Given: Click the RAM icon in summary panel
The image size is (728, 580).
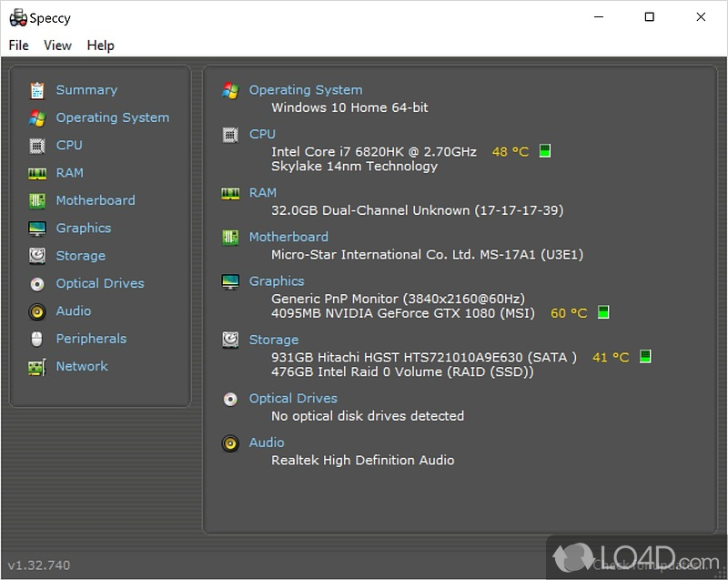Looking at the screenshot, I should [230, 193].
